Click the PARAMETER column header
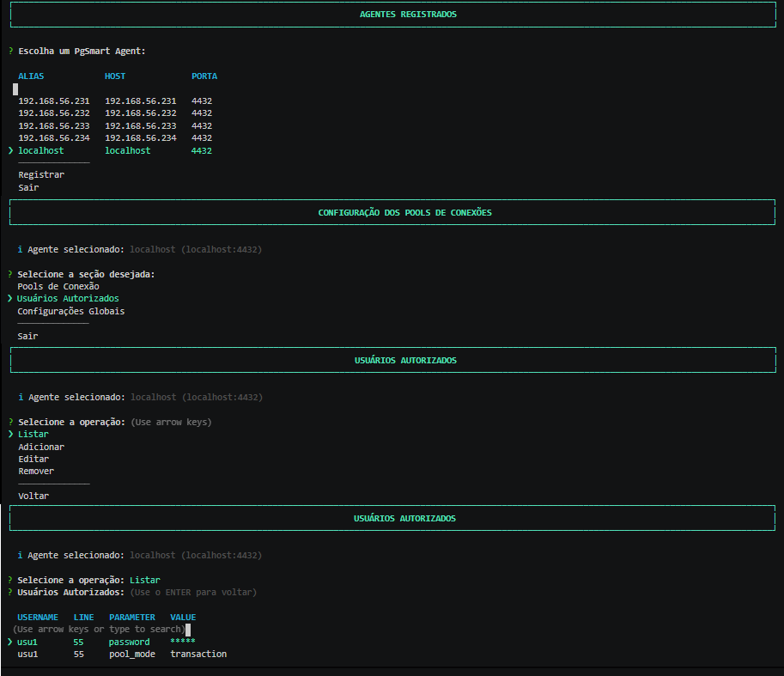 (x=132, y=617)
